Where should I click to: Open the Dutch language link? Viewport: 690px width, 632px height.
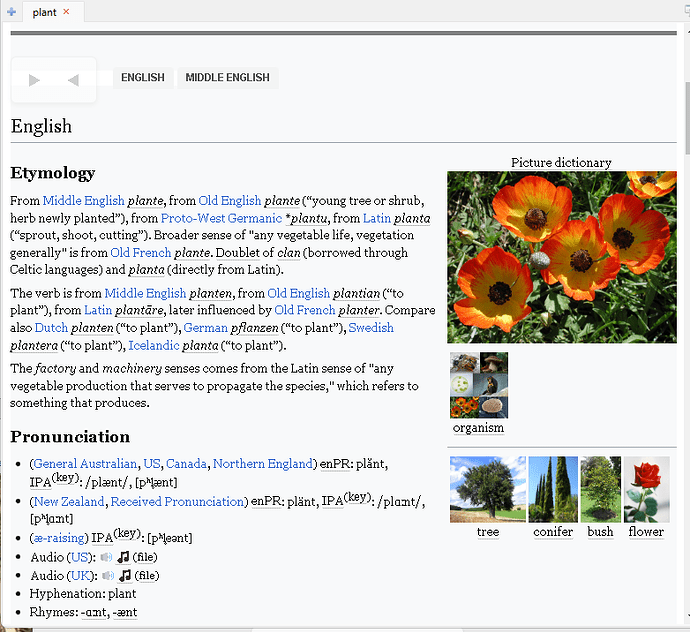point(51,328)
